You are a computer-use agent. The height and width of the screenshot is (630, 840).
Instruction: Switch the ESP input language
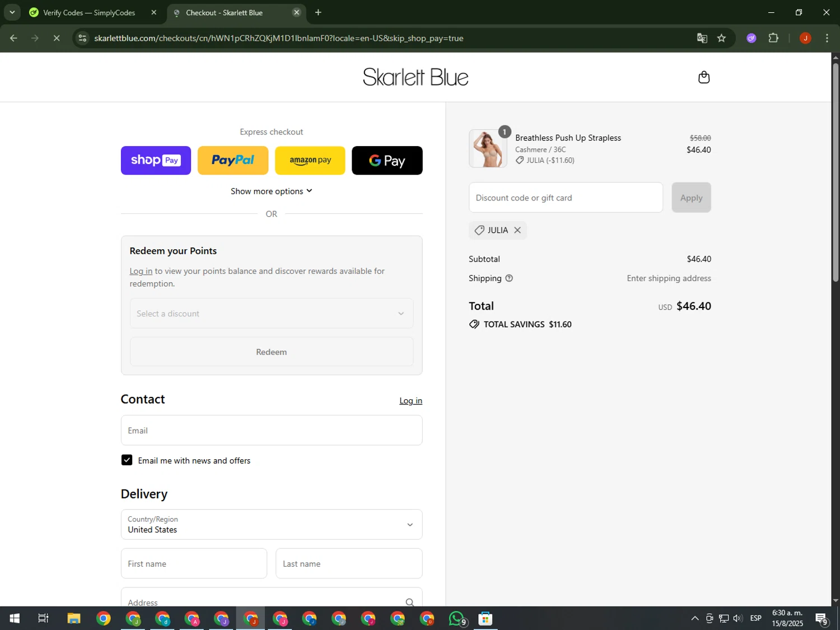[x=756, y=618]
